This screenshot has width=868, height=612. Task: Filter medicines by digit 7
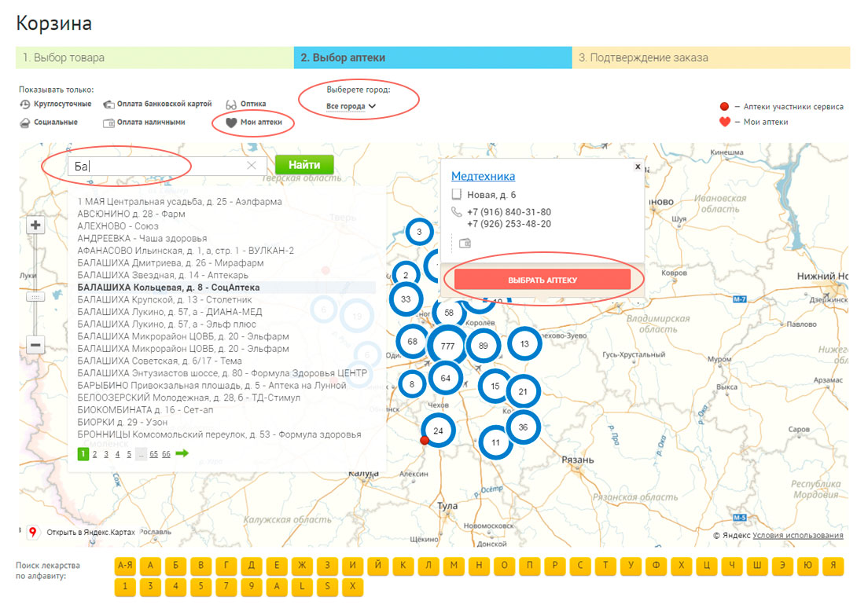226,587
